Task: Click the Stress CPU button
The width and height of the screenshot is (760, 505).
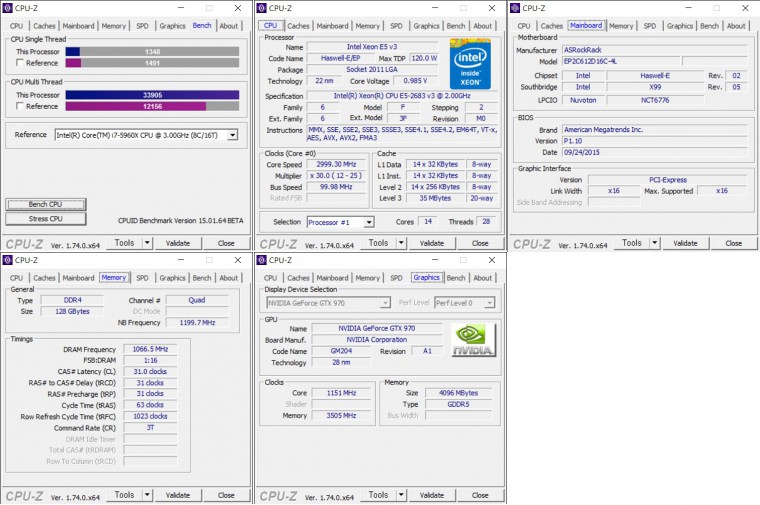Action: pyautogui.click(x=46, y=219)
